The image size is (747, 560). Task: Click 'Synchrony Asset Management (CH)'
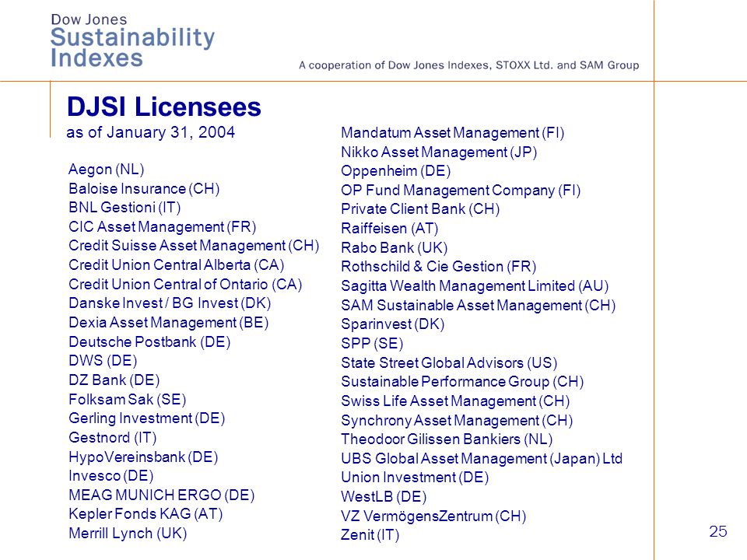(x=457, y=421)
